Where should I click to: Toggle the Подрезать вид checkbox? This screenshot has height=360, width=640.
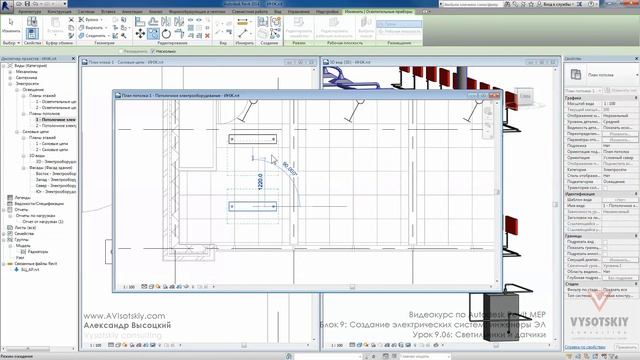coord(605,242)
